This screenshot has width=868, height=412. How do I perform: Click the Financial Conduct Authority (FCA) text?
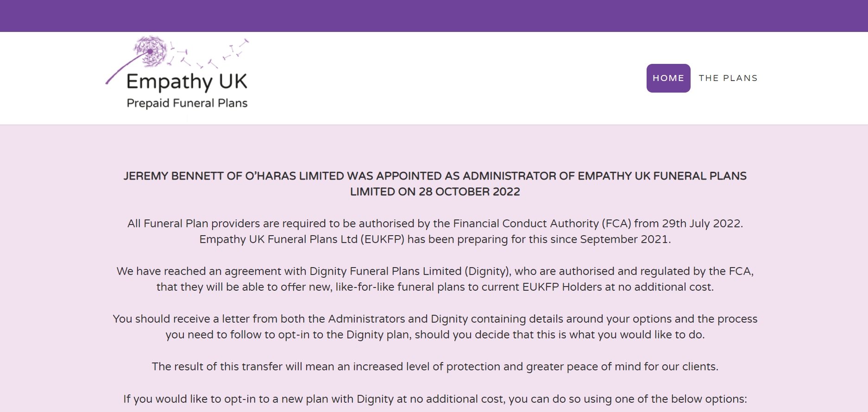point(542,224)
